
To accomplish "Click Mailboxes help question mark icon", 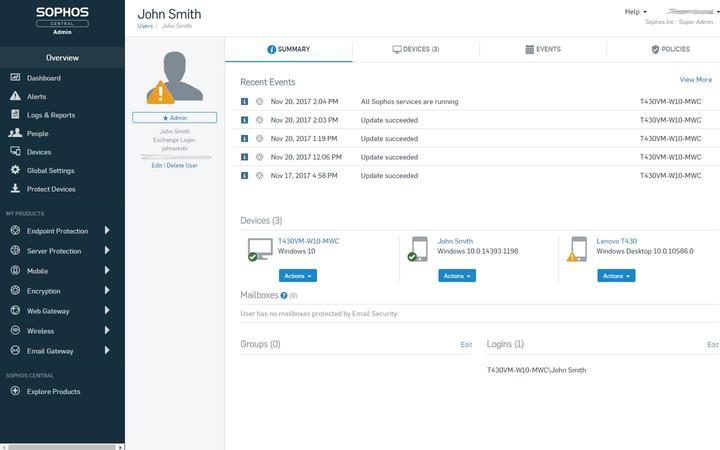I will [284, 295].
